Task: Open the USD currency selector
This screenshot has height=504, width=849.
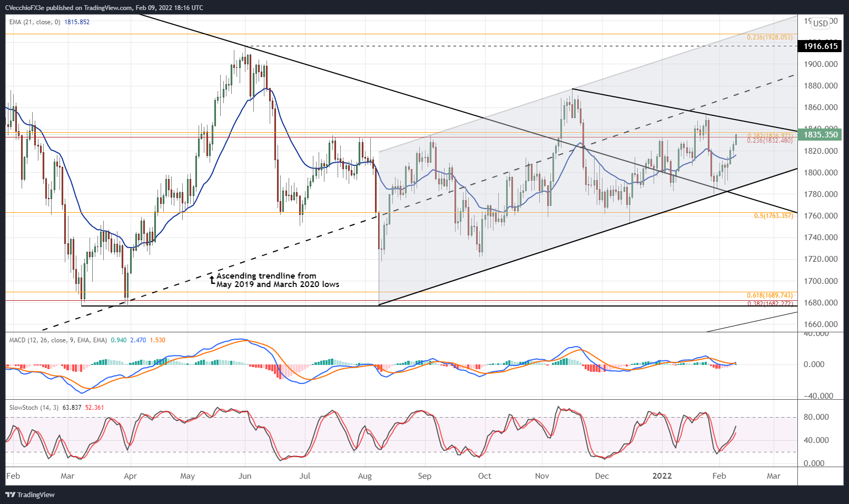Action: point(821,23)
